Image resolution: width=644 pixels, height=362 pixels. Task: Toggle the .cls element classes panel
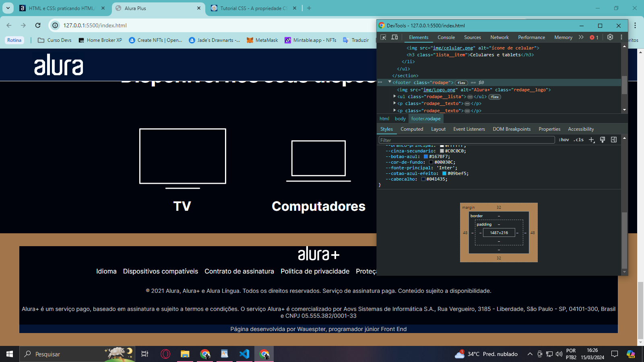(x=579, y=140)
